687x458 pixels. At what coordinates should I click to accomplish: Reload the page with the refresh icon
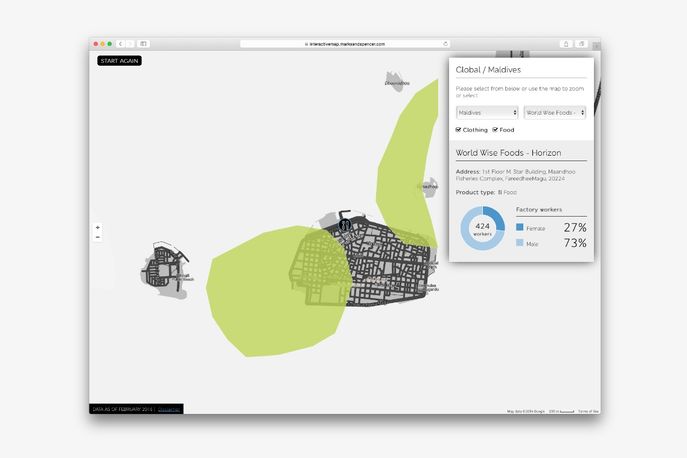[x=446, y=44]
